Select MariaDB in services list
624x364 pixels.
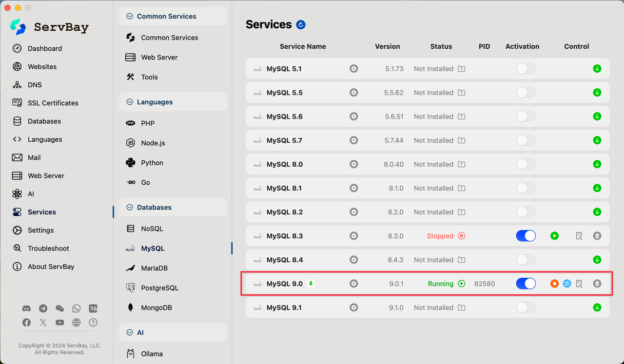[x=154, y=268]
